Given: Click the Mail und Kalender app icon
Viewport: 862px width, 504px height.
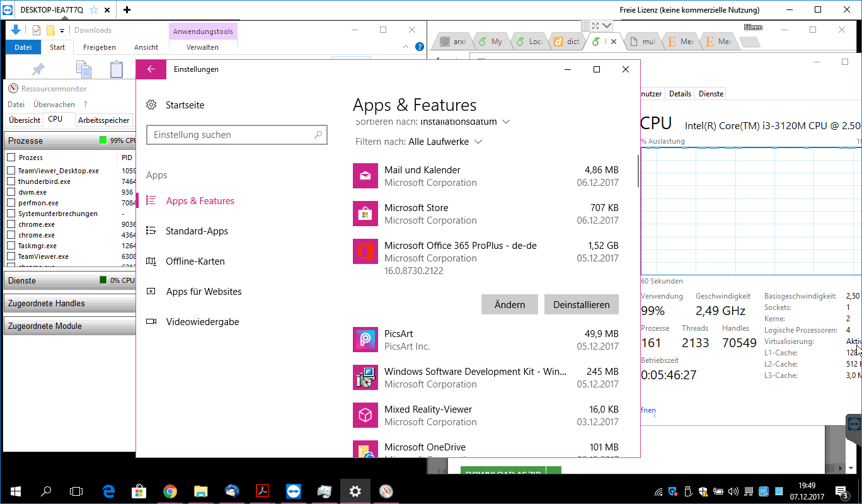Looking at the screenshot, I should [x=365, y=176].
